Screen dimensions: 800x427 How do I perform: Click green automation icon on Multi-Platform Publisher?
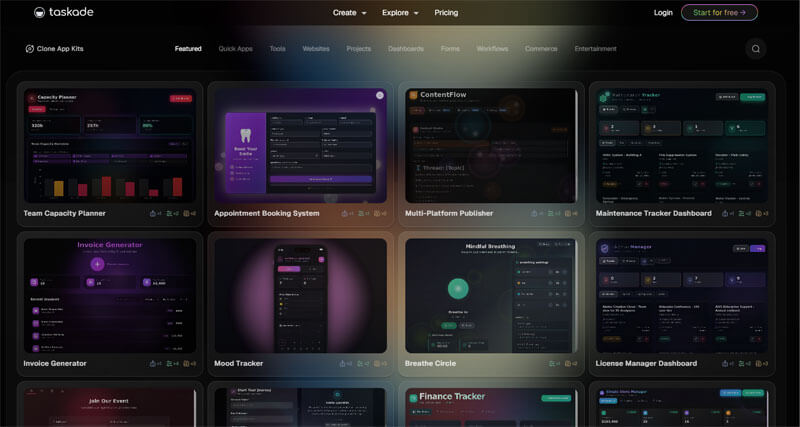point(551,214)
